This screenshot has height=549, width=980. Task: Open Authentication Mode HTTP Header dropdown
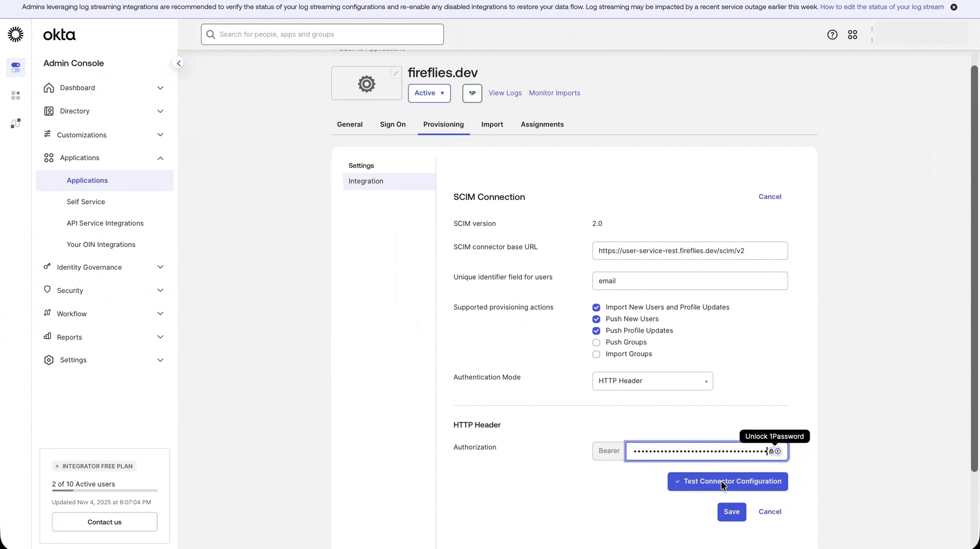pyautogui.click(x=652, y=381)
